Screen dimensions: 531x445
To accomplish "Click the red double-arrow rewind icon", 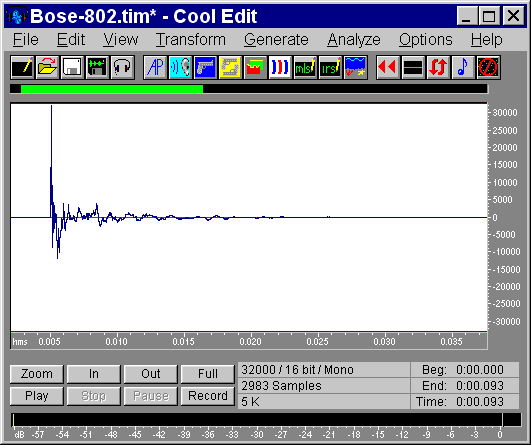I will tap(388, 67).
